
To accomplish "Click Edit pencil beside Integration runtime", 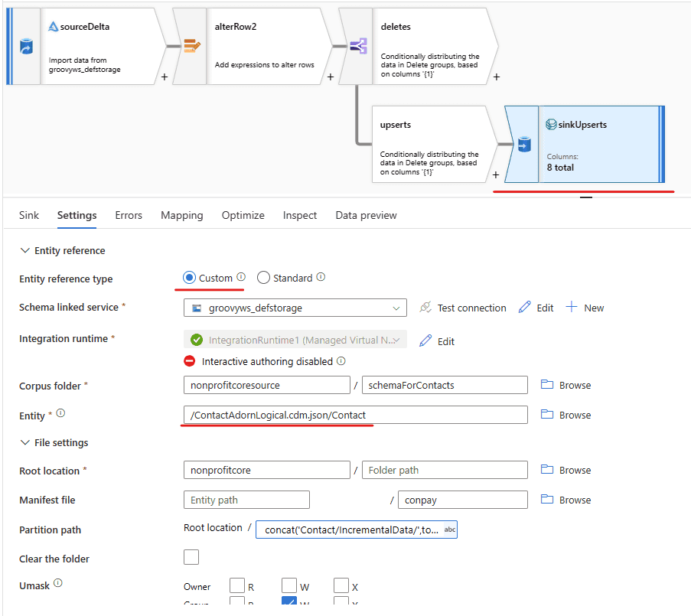I will [426, 341].
